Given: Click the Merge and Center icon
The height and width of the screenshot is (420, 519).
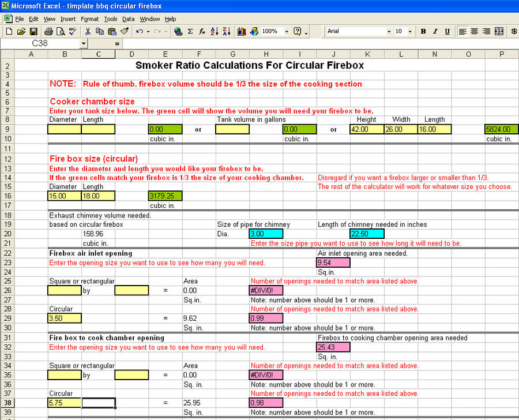Looking at the screenshot, I should pos(499,31).
